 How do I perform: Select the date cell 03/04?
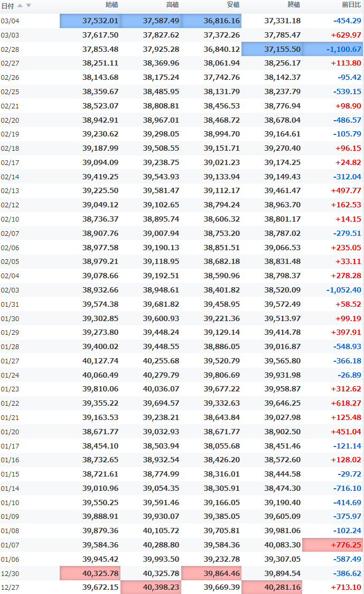(x=10, y=21)
